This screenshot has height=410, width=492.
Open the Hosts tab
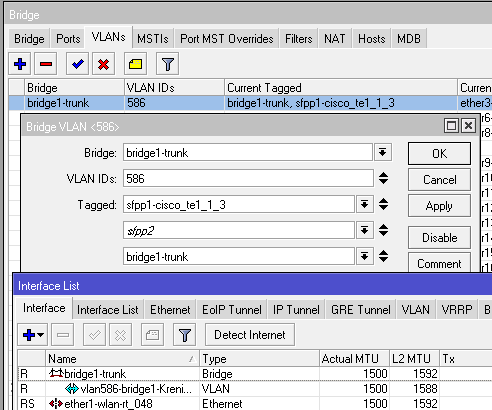point(372,39)
